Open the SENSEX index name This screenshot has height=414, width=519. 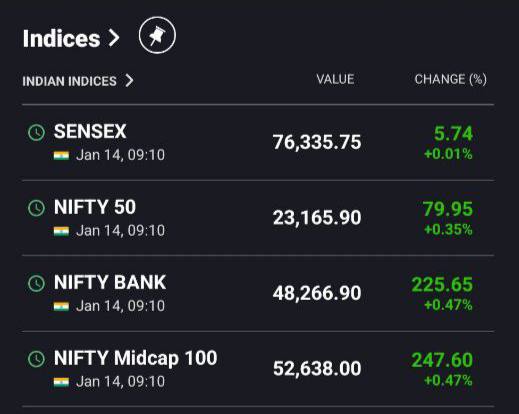click(x=90, y=131)
